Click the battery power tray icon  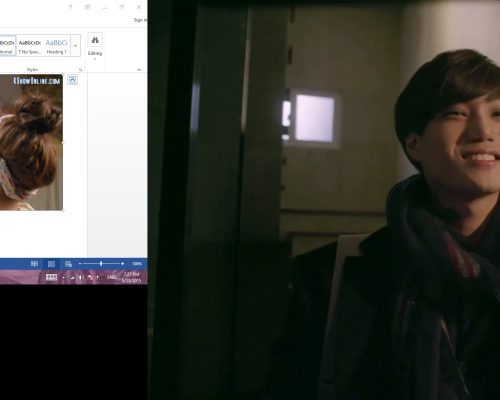click(99, 278)
